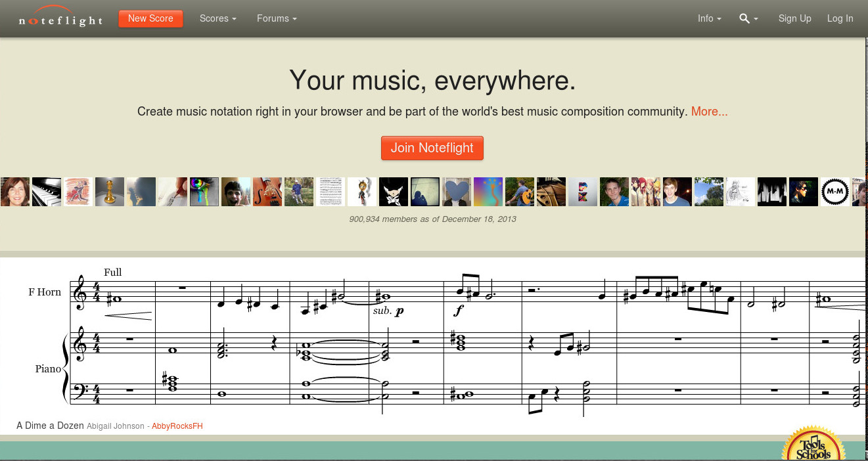Click the Abigail Johnson composer name
The image size is (868, 461).
coord(116,426)
